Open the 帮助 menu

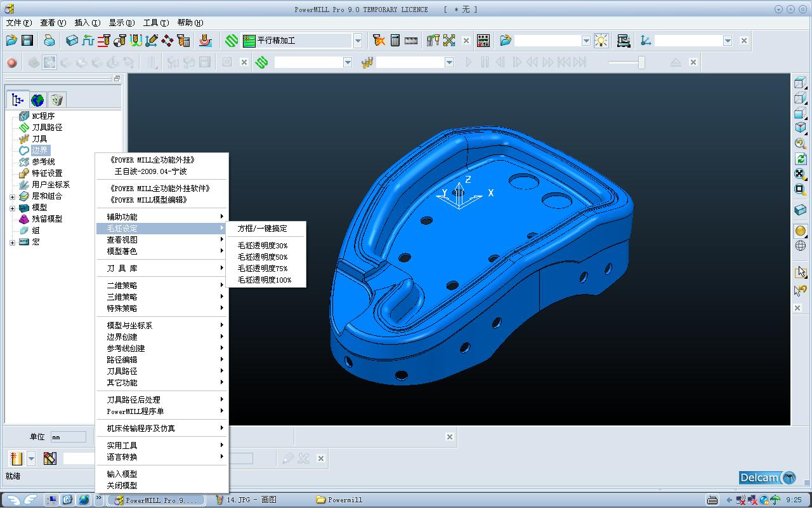(190, 23)
